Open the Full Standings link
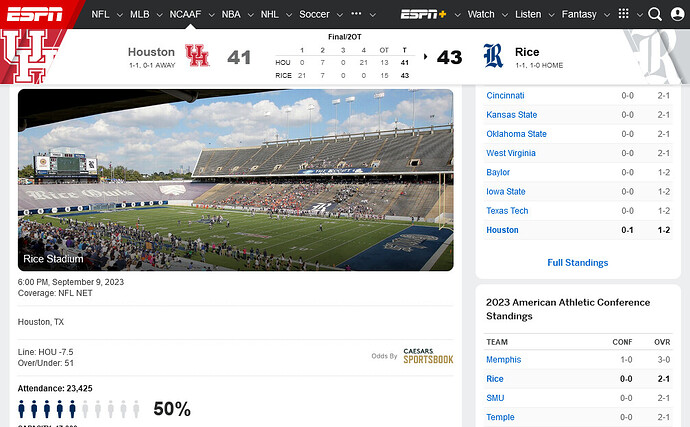 click(577, 263)
